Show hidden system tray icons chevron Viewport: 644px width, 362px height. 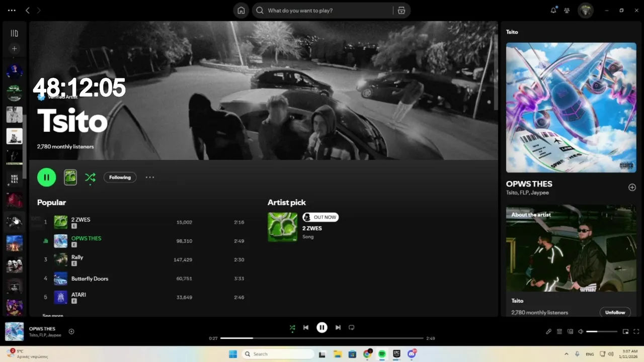pos(567,354)
